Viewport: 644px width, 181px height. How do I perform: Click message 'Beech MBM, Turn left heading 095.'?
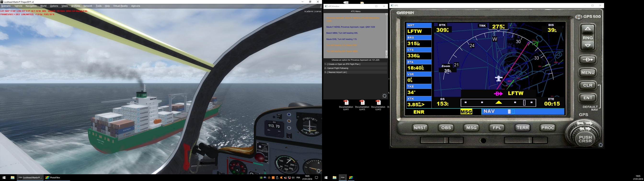pos(342,33)
